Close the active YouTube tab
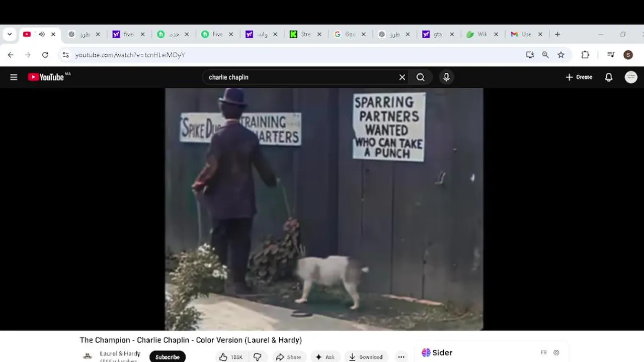 pyautogui.click(x=53, y=34)
